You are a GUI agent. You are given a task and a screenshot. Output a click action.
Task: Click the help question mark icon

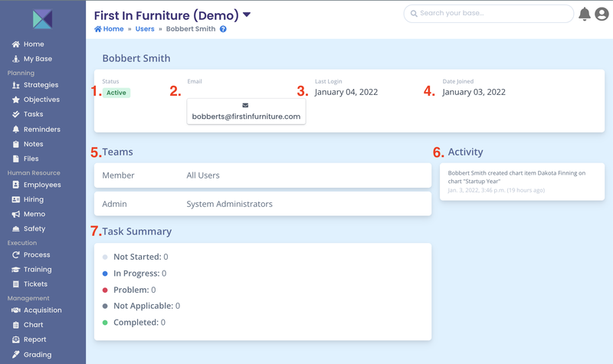(x=223, y=29)
